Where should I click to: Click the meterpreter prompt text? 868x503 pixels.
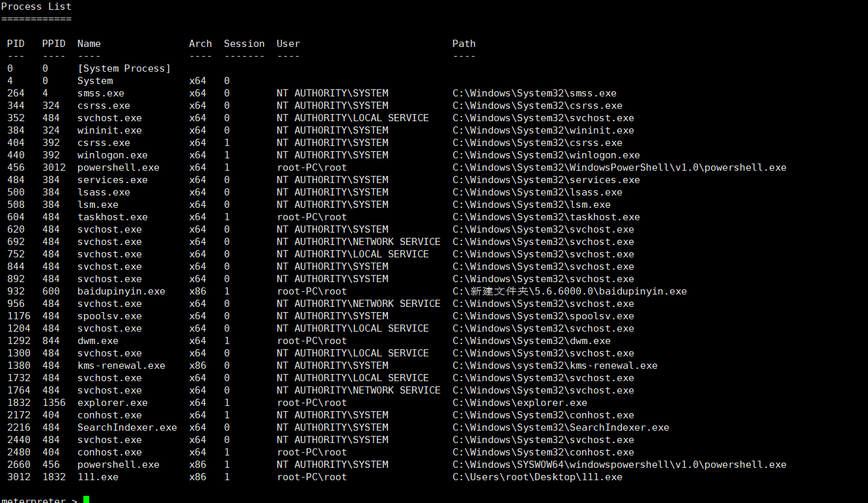[x=39, y=500]
